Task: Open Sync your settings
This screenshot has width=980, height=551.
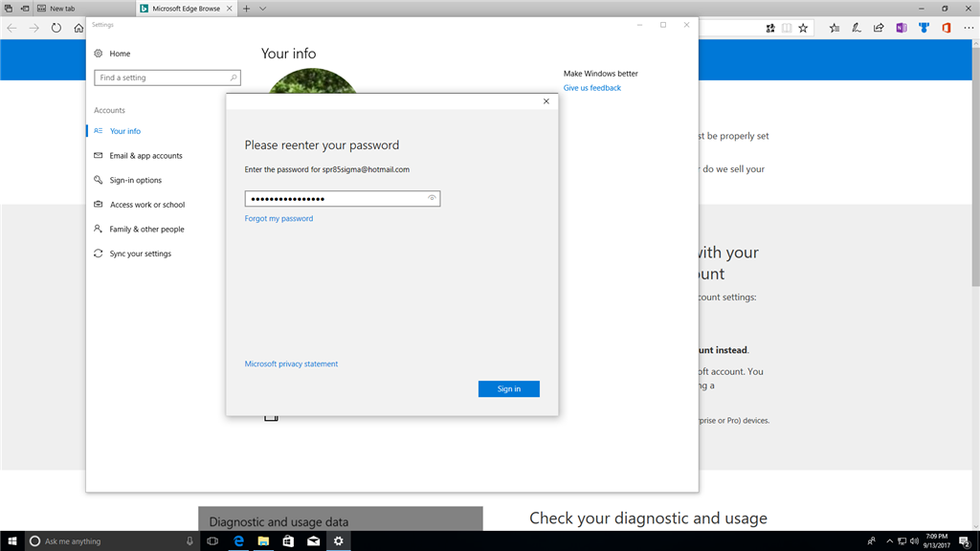Action: (140, 253)
